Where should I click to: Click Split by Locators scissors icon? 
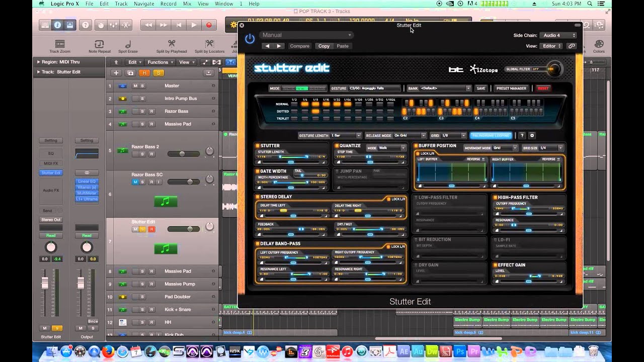click(x=209, y=44)
